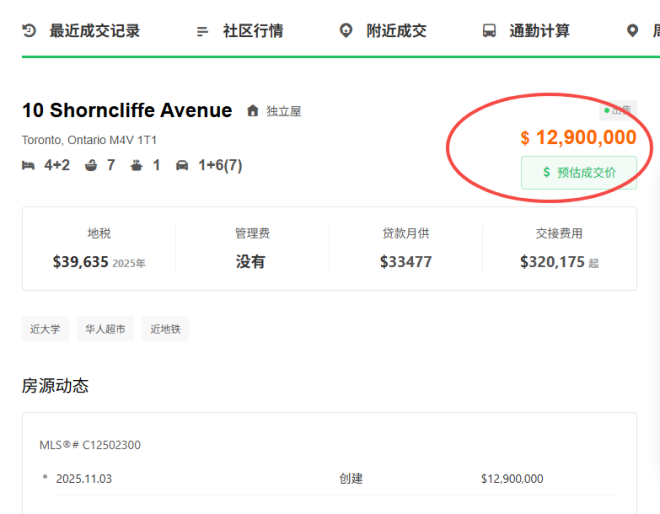The height and width of the screenshot is (514, 660).
Task: Click the bus icon beside 通勤计算
Action: [489, 31]
